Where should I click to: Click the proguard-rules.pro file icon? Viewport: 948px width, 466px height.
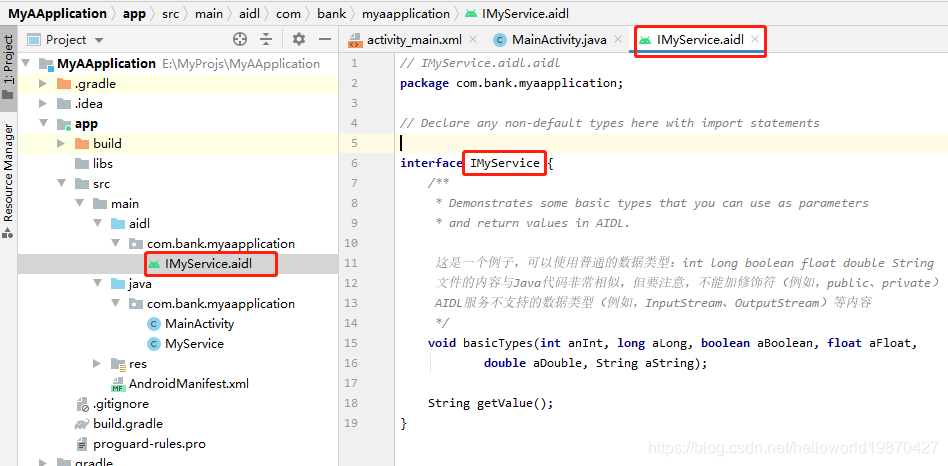click(x=82, y=444)
